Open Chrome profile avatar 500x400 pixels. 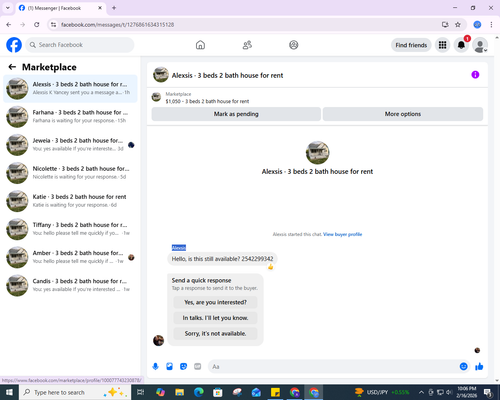[x=477, y=25]
